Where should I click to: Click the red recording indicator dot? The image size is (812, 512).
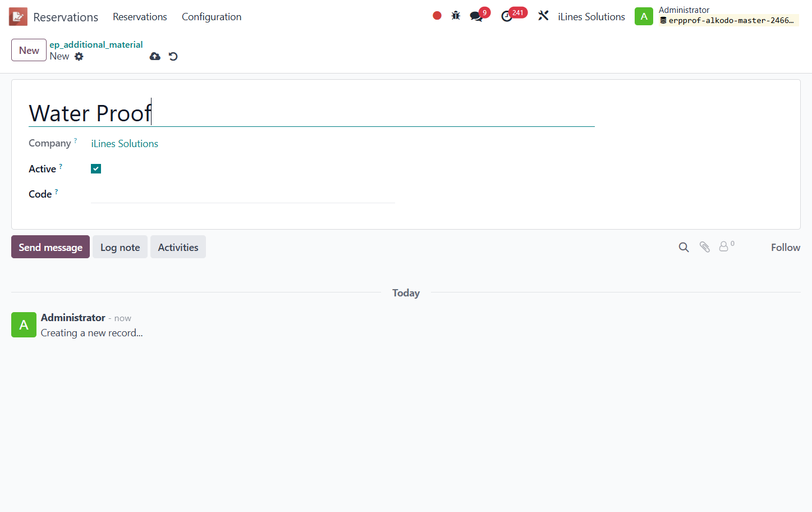click(x=437, y=16)
